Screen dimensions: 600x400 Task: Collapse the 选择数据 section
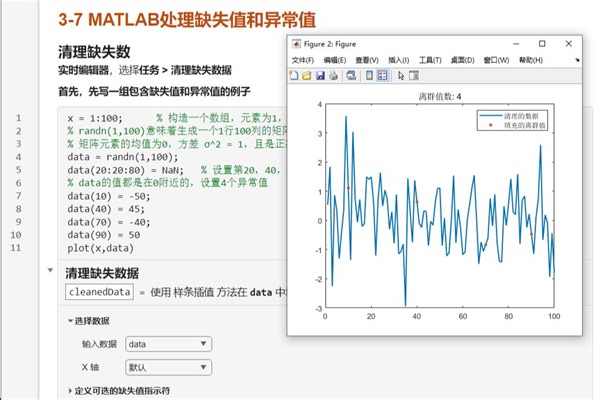point(70,321)
